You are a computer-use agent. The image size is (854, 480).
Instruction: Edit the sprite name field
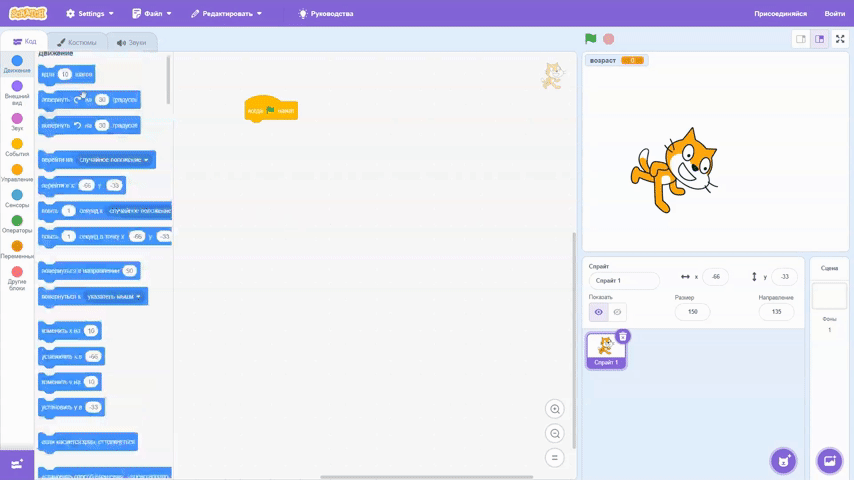tap(624, 281)
